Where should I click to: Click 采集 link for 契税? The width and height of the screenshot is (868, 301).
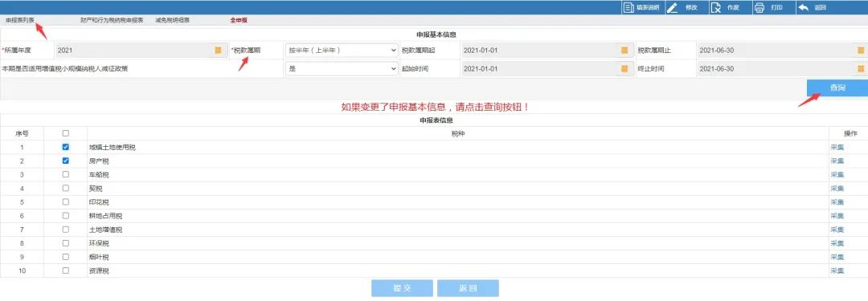[837, 189]
